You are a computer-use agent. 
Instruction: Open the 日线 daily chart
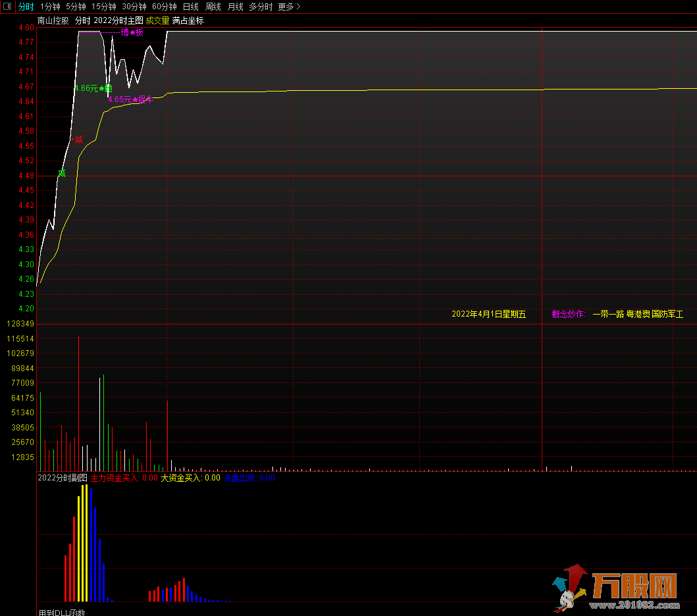191,7
